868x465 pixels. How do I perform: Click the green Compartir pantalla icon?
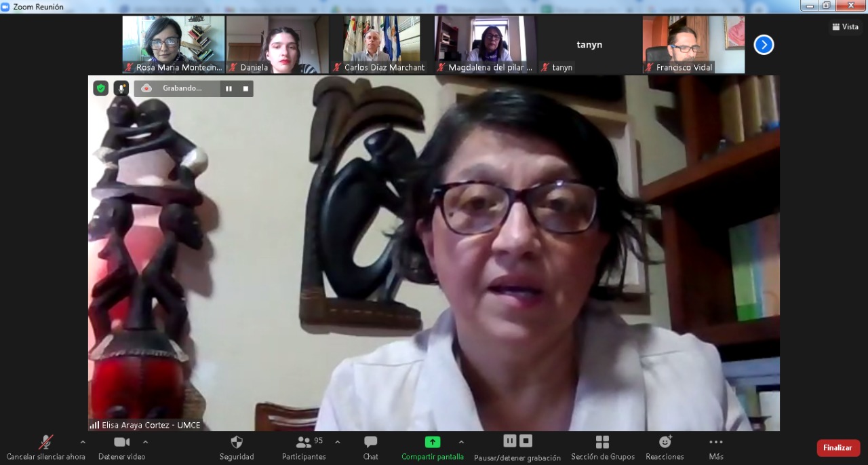coord(433,443)
